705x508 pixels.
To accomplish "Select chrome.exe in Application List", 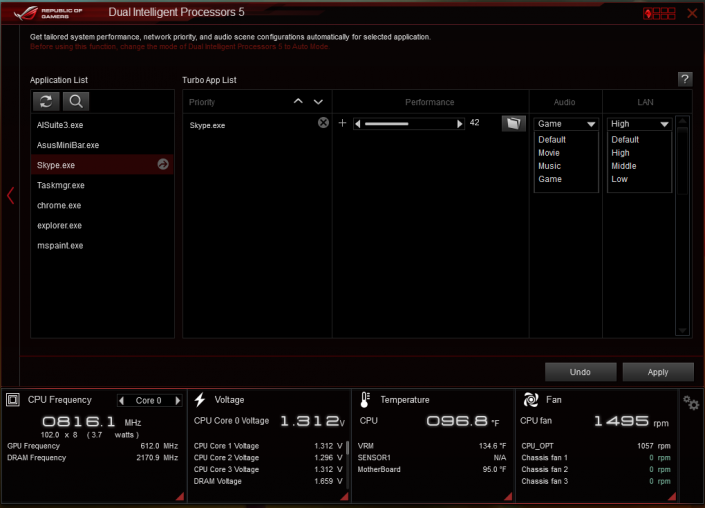I will (102, 205).
